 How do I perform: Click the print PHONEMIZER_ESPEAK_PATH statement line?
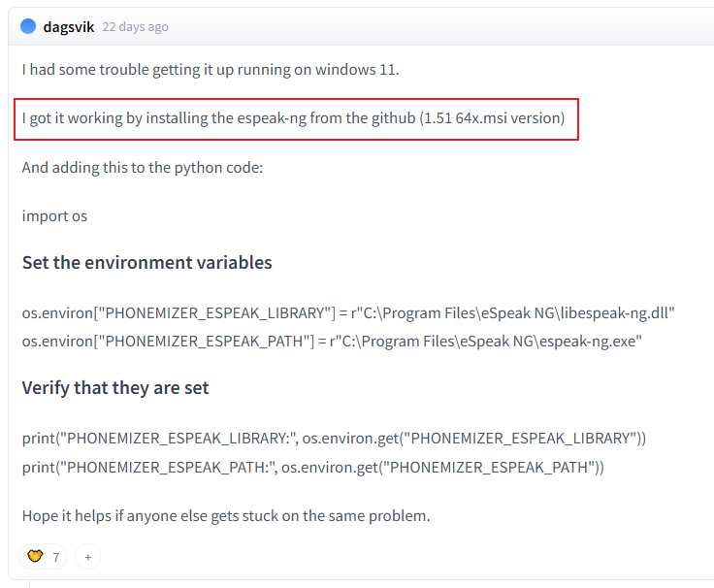pos(312,467)
